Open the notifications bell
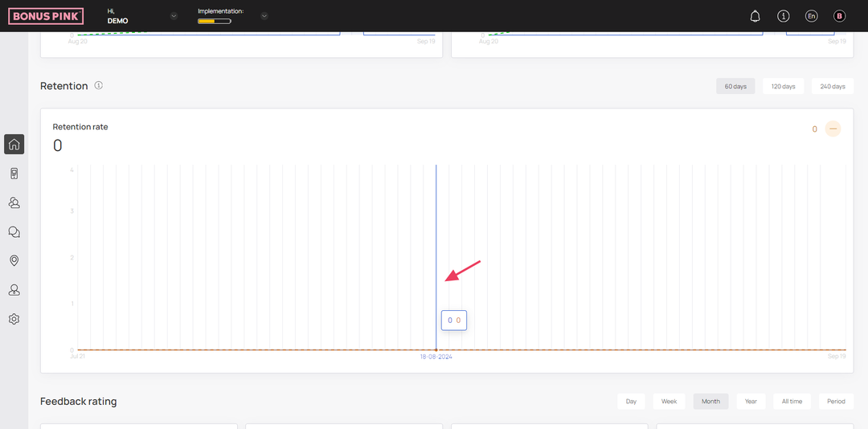This screenshot has width=868, height=429. point(755,17)
